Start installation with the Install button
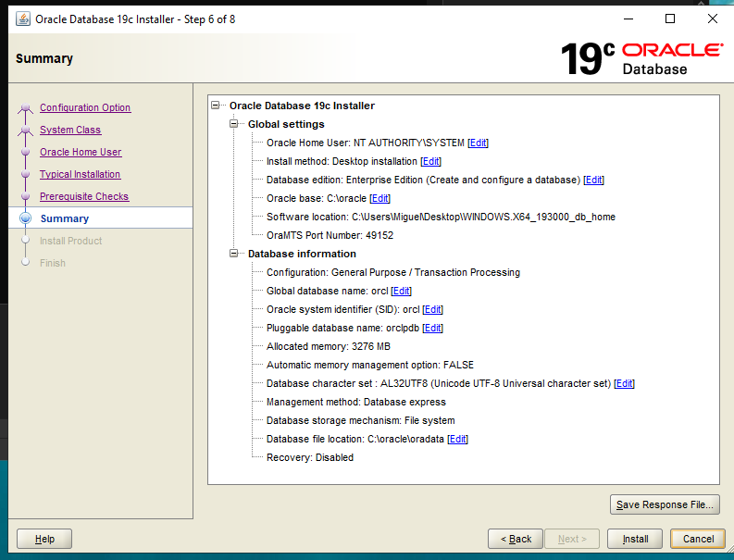 point(635,539)
